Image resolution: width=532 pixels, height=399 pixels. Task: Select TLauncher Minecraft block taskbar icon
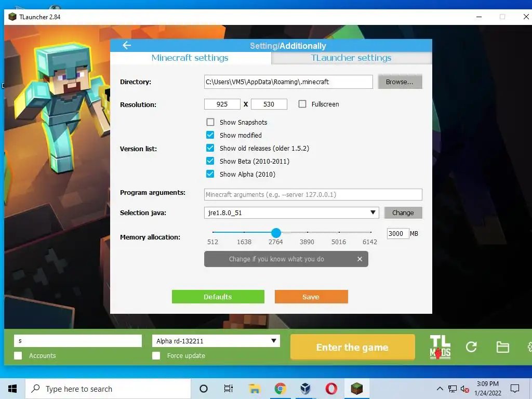tap(356, 389)
